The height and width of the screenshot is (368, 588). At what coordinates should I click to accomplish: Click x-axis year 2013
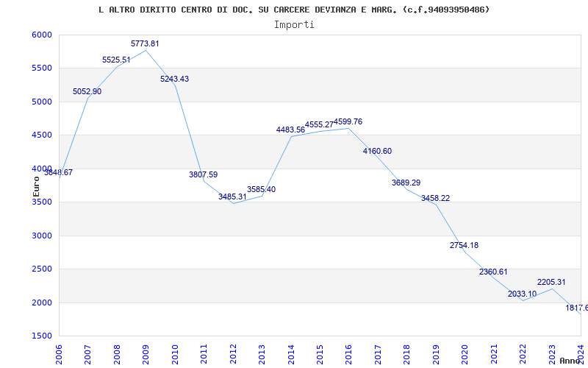[x=262, y=354]
